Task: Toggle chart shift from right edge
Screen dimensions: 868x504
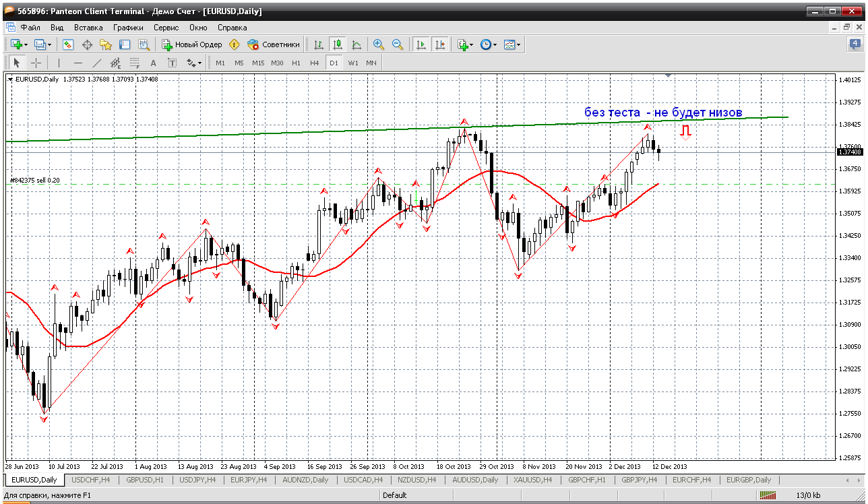Action: coord(440,44)
